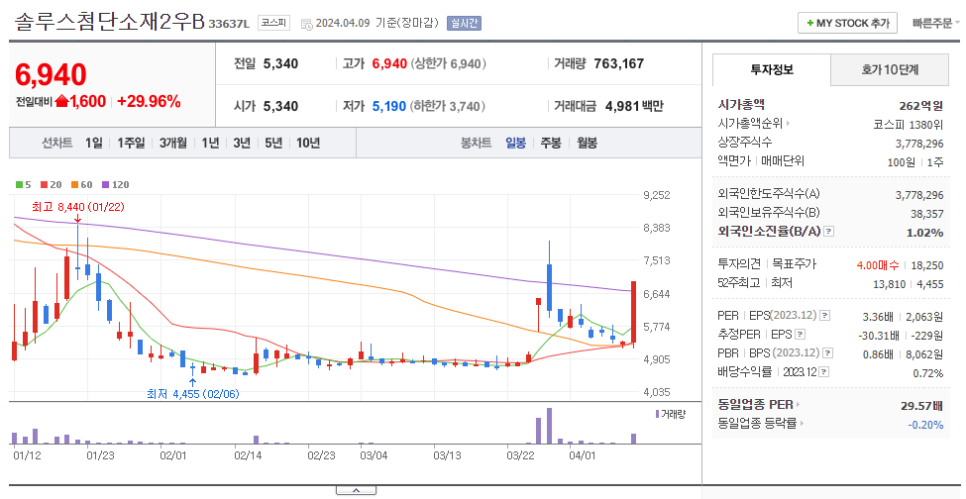Select the 5년 line chart period
This screenshot has height=499, width=966.
pos(273,143)
